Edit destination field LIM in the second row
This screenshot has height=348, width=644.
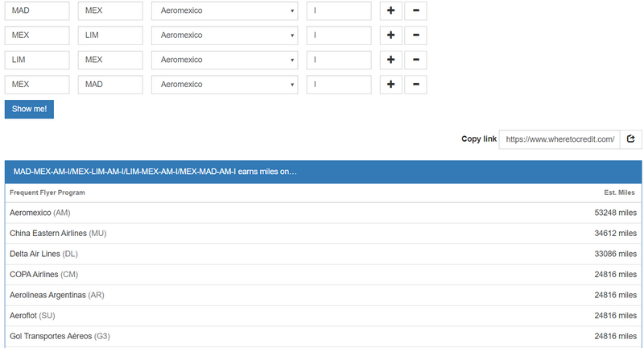[110, 35]
